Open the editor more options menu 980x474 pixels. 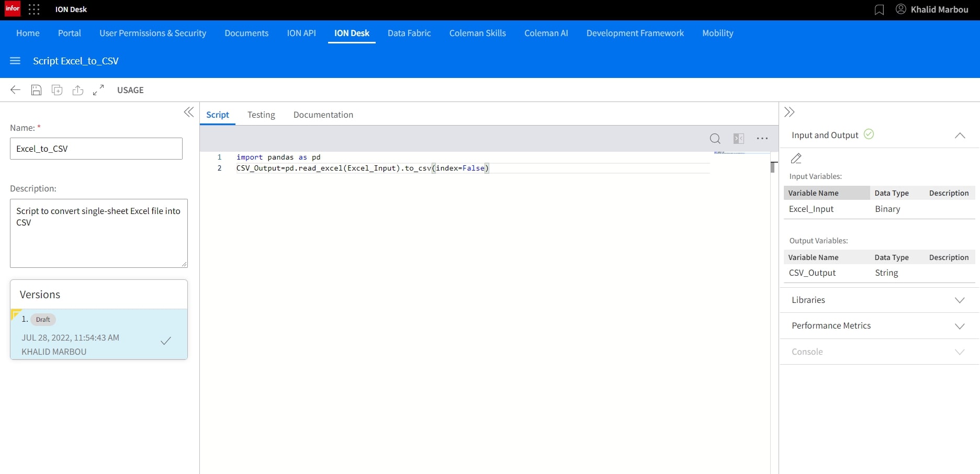coord(762,139)
